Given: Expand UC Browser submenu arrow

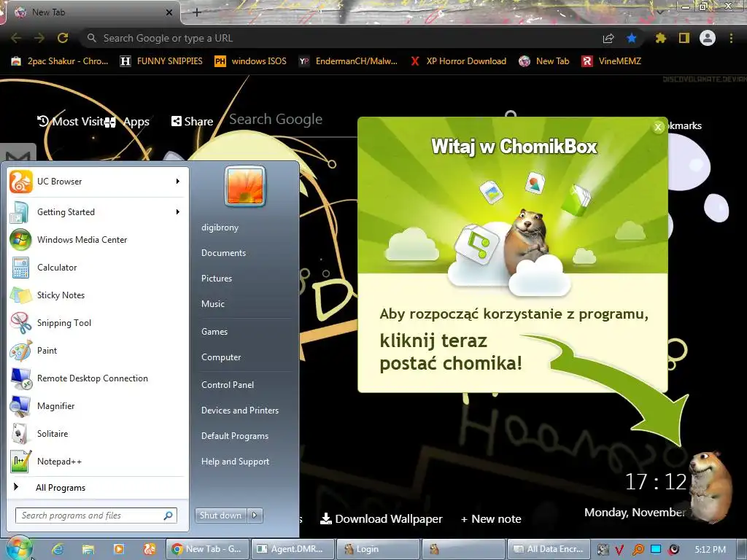Looking at the screenshot, I should [178, 182].
